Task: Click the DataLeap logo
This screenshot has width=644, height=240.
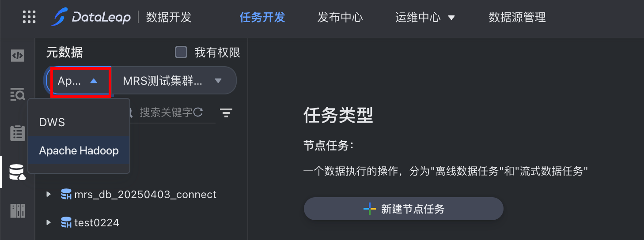Action: coord(91,17)
